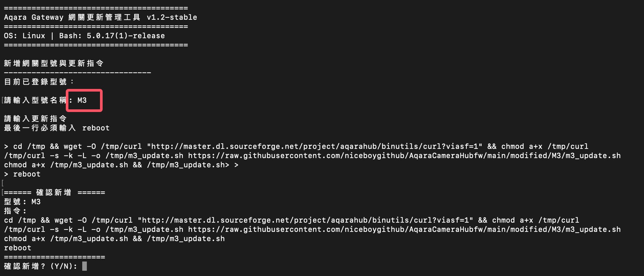Click the OS and Bash version line
The width and height of the screenshot is (644, 276).
(84, 36)
